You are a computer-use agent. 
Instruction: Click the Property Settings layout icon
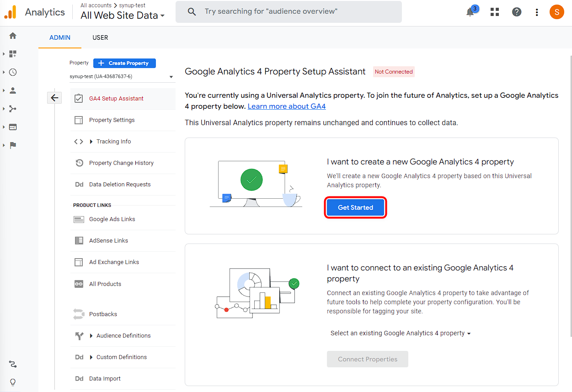(x=79, y=120)
